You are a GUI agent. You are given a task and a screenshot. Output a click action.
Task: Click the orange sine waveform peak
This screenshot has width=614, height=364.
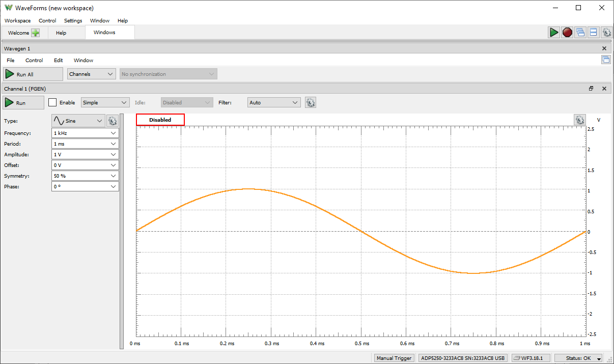(248, 189)
